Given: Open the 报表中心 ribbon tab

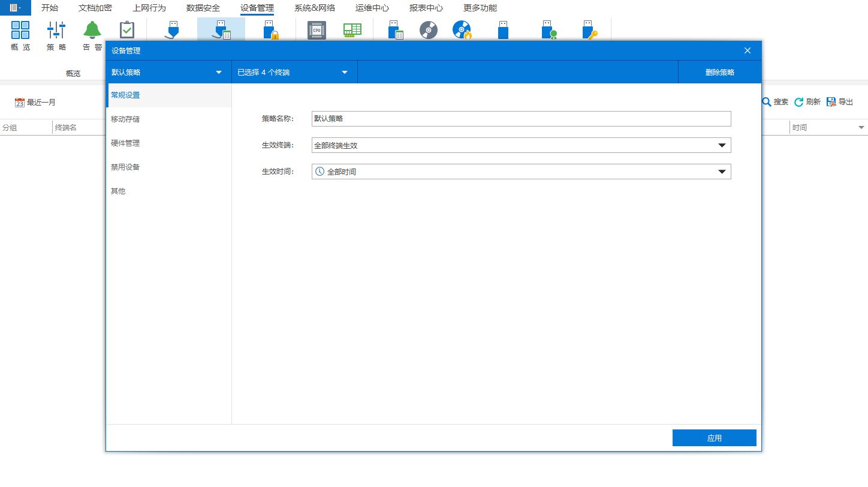Looking at the screenshot, I should (426, 8).
